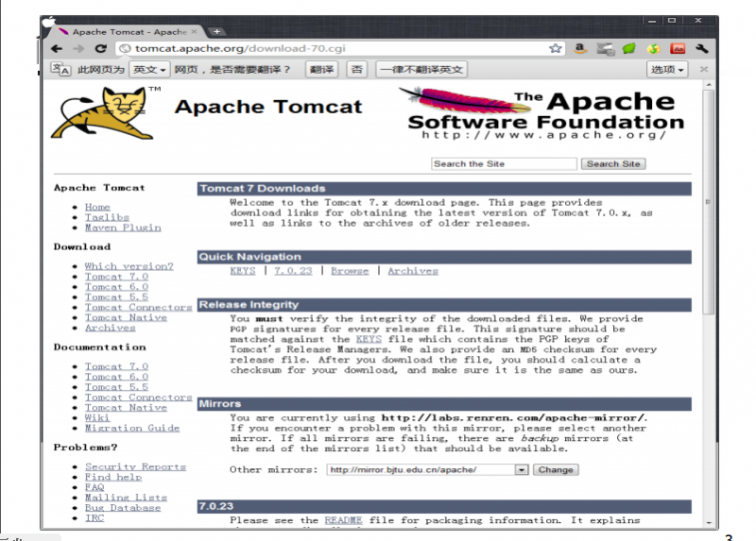
Task: Open the Mailing Lists link
Action: click(126, 498)
